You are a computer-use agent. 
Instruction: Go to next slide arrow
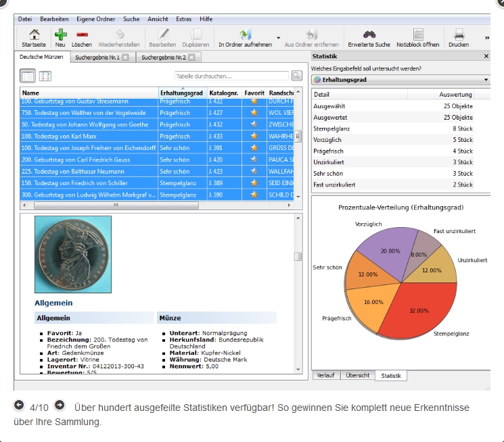click(60, 406)
